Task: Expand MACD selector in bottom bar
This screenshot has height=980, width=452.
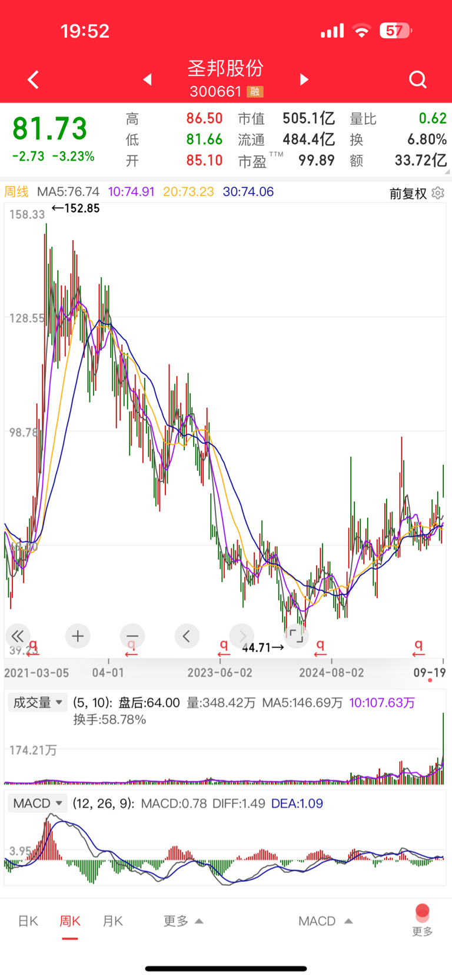Action: pos(325,921)
